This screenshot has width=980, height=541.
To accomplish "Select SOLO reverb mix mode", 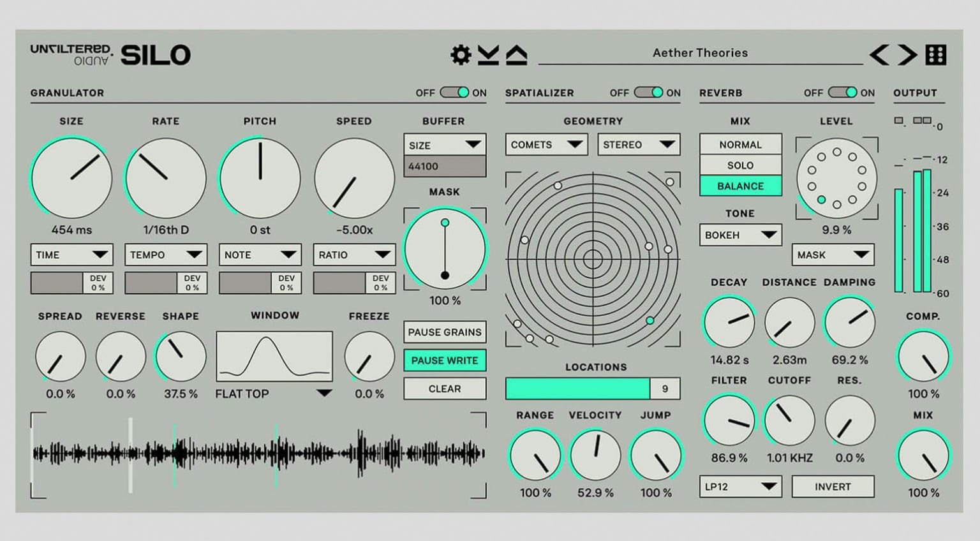I will pos(740,165).
